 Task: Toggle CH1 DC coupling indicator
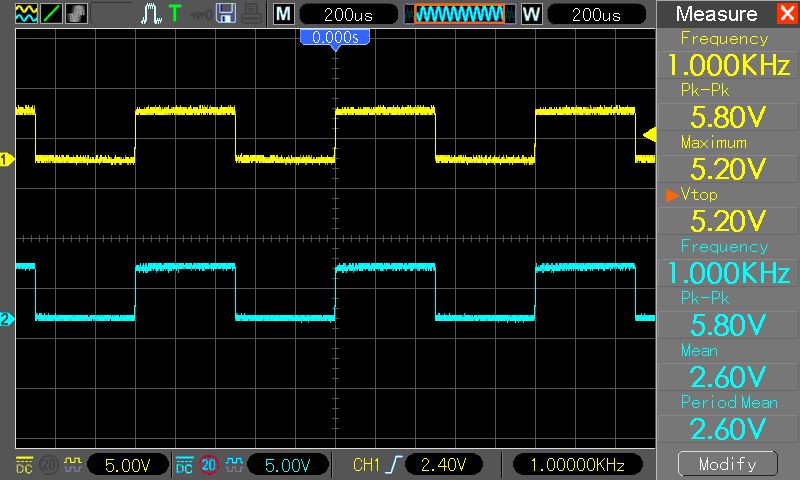(x=25, y=465)
